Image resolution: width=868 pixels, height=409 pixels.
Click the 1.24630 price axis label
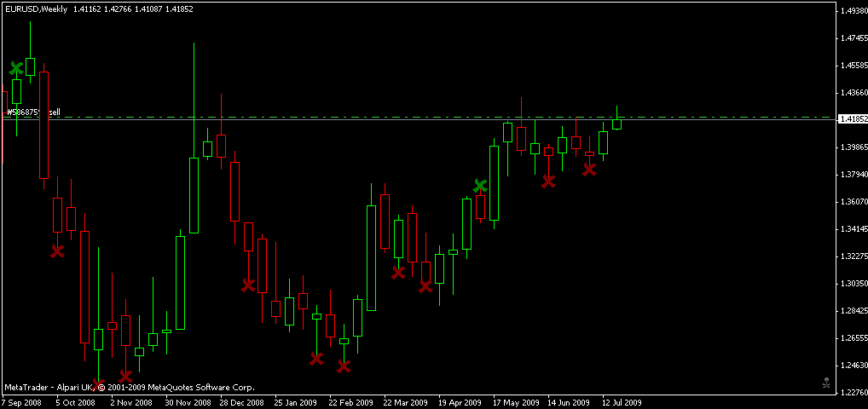click(853, 366)
